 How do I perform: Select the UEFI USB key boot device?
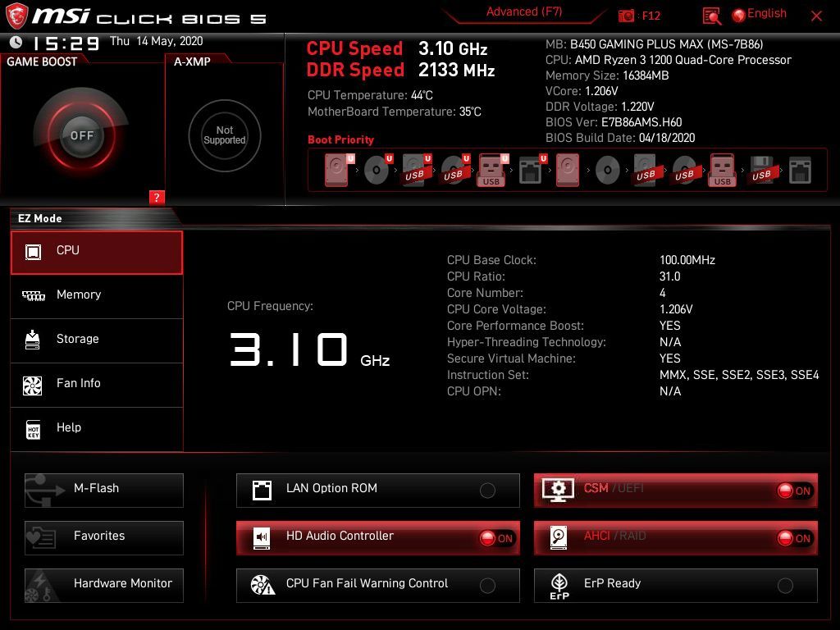click(x=492, y=171)
